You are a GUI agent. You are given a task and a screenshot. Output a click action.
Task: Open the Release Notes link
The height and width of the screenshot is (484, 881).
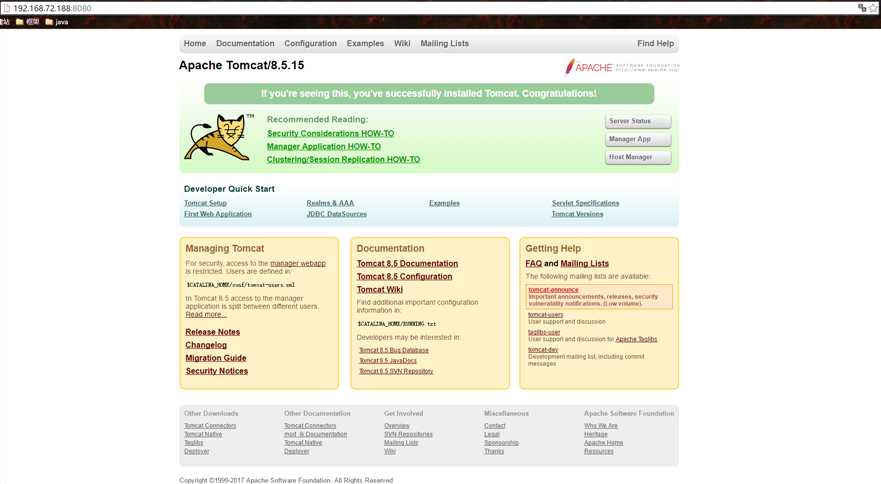pos(212,332)
